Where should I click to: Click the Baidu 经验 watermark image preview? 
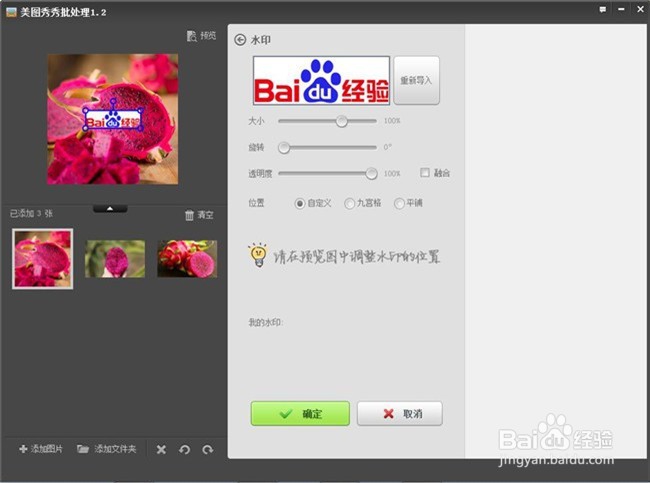321,80
